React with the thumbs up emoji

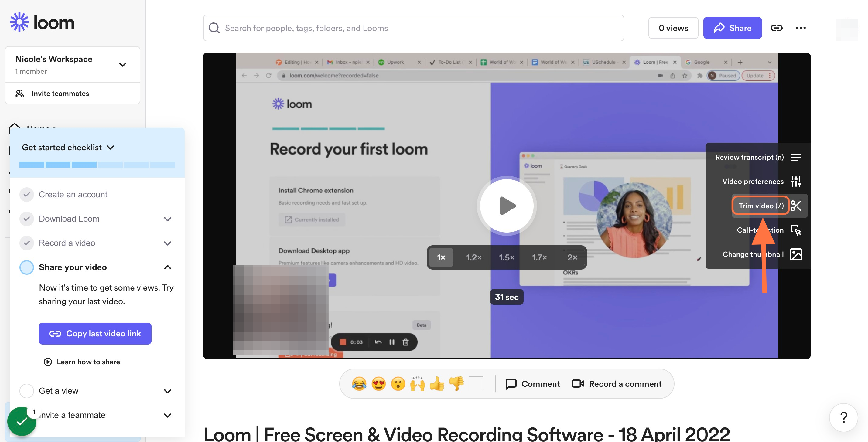click(437, 384)
